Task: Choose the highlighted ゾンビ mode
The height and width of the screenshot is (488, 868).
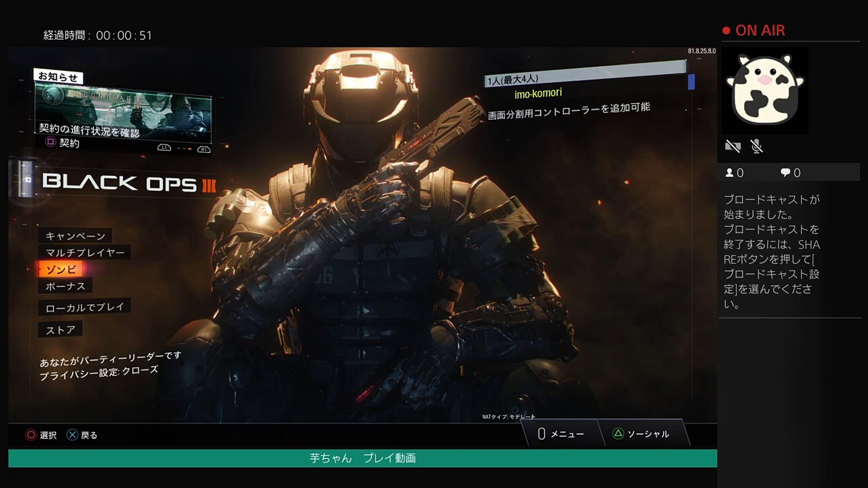Action: [x=61, y=269]
